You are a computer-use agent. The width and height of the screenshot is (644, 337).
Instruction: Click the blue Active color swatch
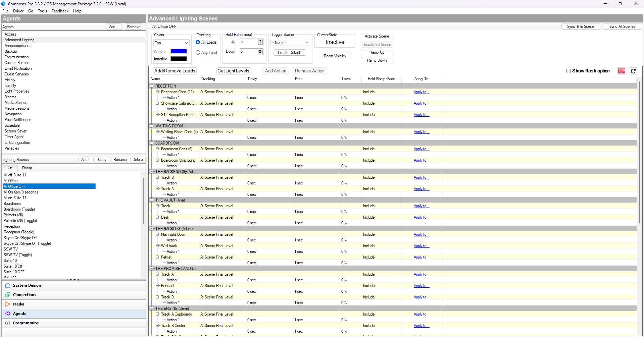(179, 51)
